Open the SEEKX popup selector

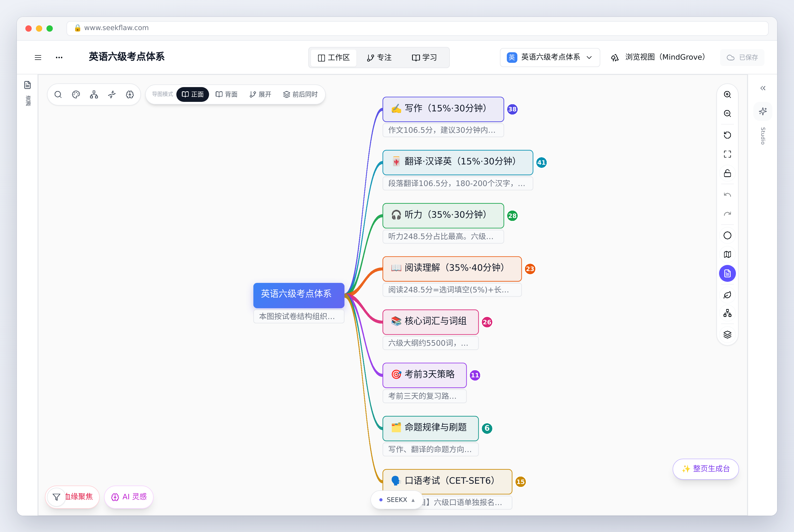click(x=397, y=500)
